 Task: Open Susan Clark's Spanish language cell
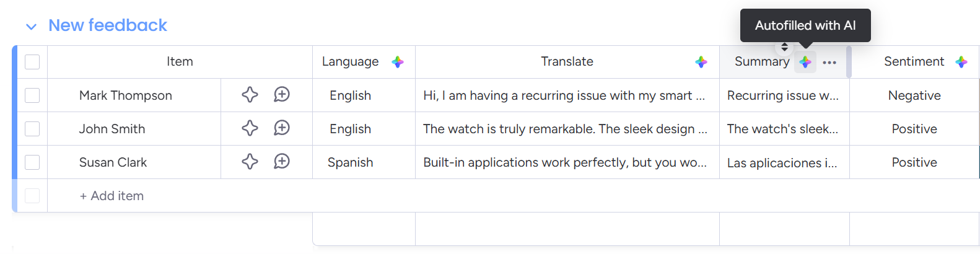351,162
